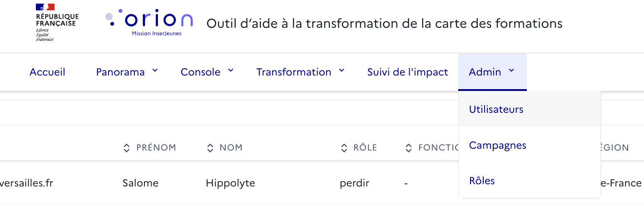644x211 pixels.
Task: Sort by Rôle column arrows icon
Action: (x=344, y=148)
